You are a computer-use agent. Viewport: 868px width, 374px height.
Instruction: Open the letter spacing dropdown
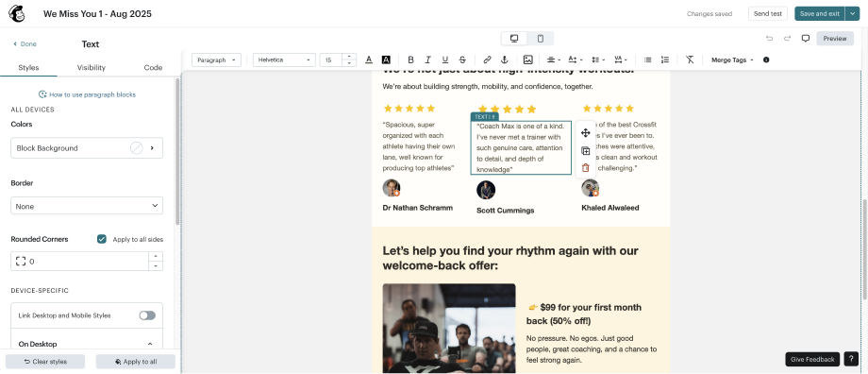621,59
